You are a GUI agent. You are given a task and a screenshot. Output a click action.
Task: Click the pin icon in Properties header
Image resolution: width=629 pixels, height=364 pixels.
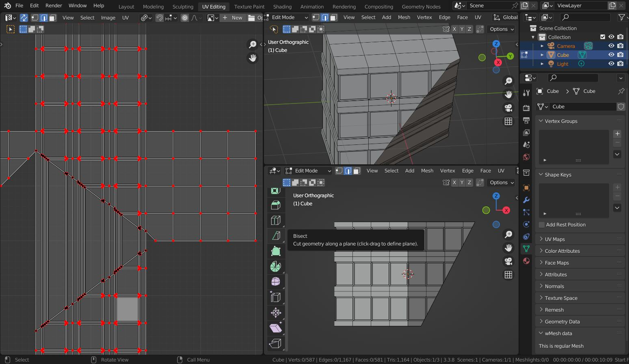click(621, 91)
